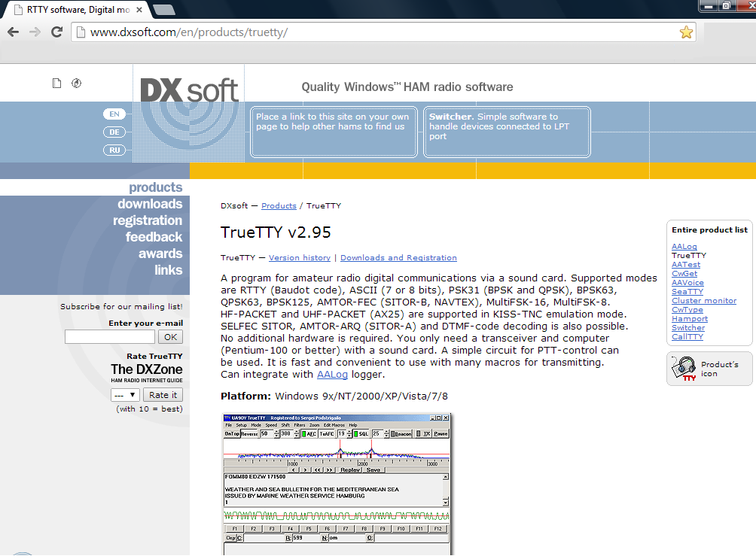Image resolution: width=756 pixels, height=559 pixels.
Task: Open the registration menu item
Action: 148,220
